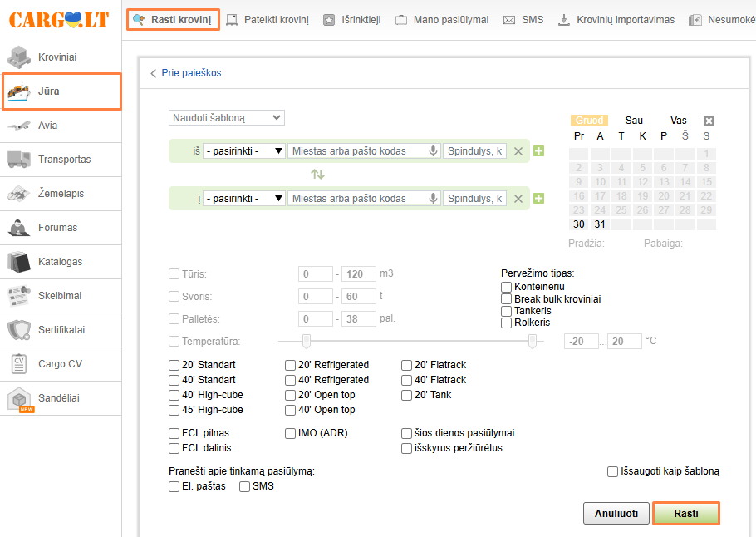Open Avia section in sidebar
Screen dimensions: 756x537
[47, 126]
